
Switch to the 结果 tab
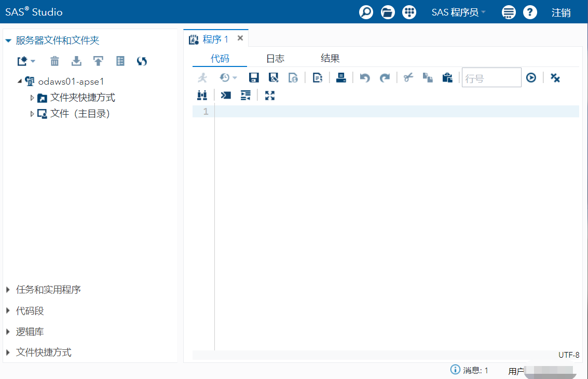coord(330,59)
